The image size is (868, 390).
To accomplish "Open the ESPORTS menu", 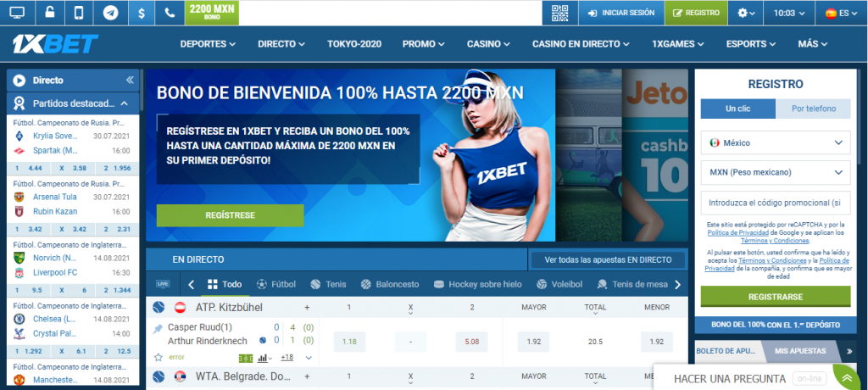I will (x=752, y=44).
